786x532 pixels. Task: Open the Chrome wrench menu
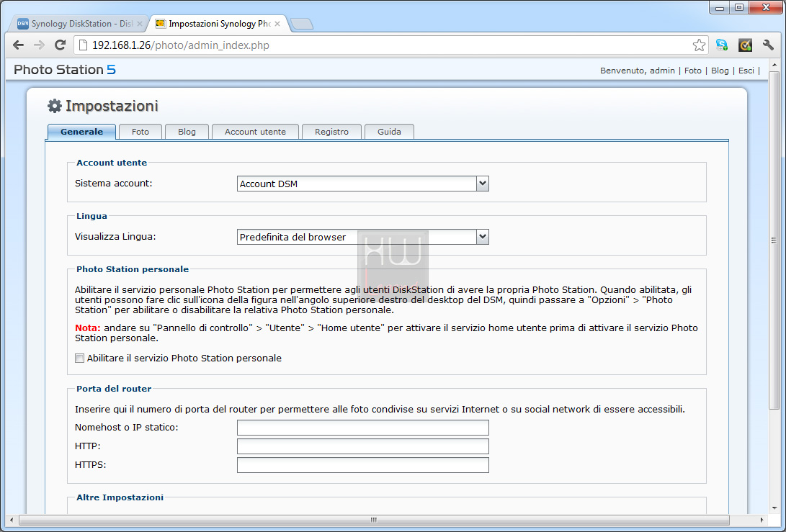coord(768,45)
